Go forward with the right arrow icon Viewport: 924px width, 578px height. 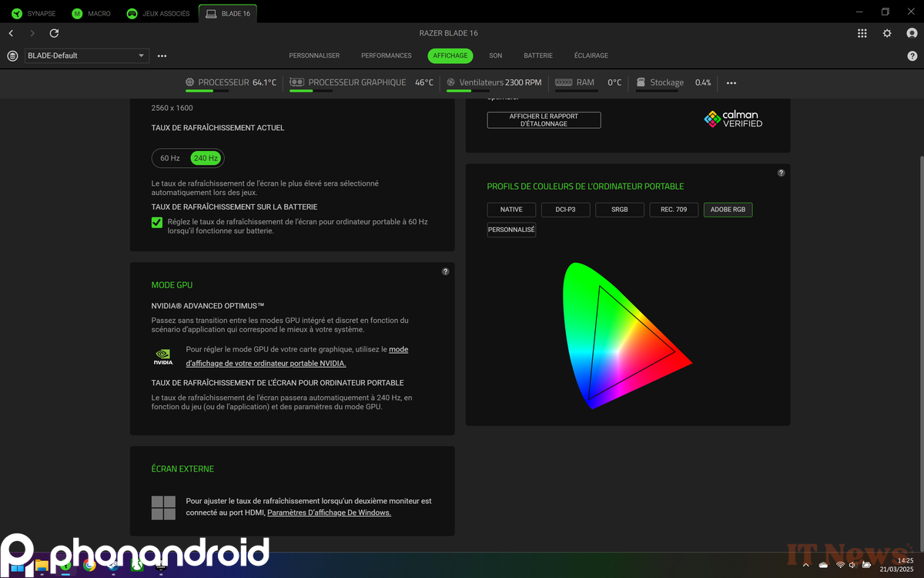click(32, 33)
